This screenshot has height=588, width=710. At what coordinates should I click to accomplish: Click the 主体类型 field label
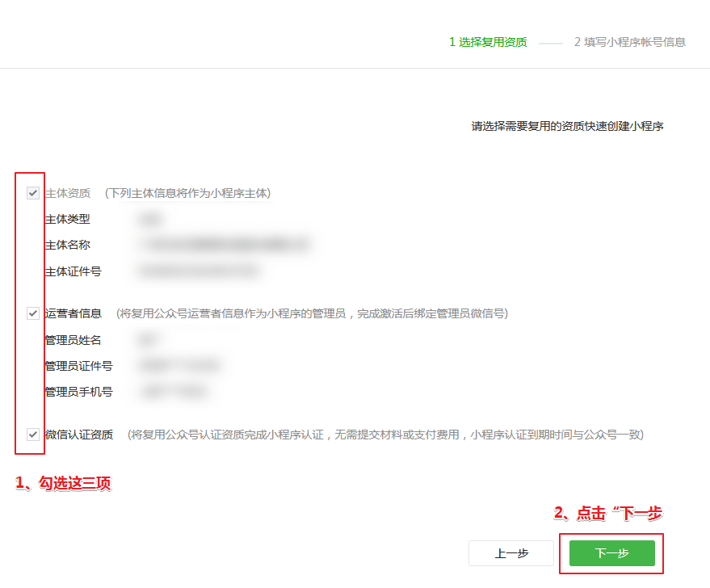pos(68,219)
